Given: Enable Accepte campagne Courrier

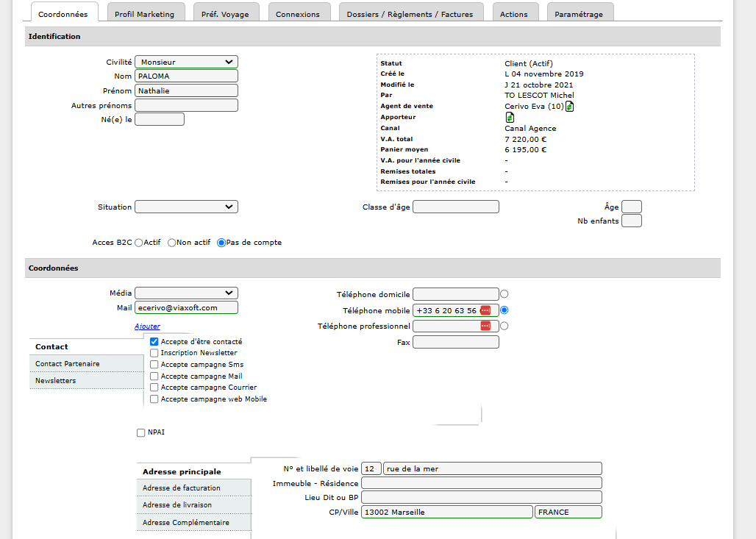Looking at the screenshot, I should pyautogui.click(x=154, y=387).
